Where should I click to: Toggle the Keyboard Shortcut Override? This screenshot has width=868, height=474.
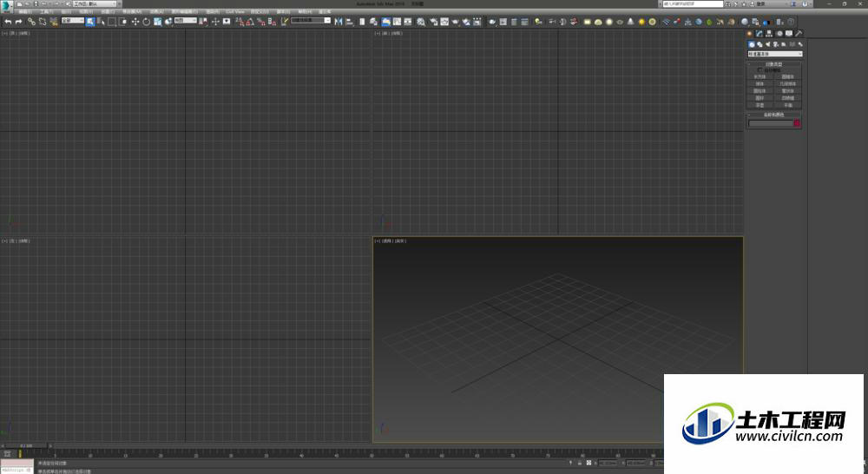[227, 22]
